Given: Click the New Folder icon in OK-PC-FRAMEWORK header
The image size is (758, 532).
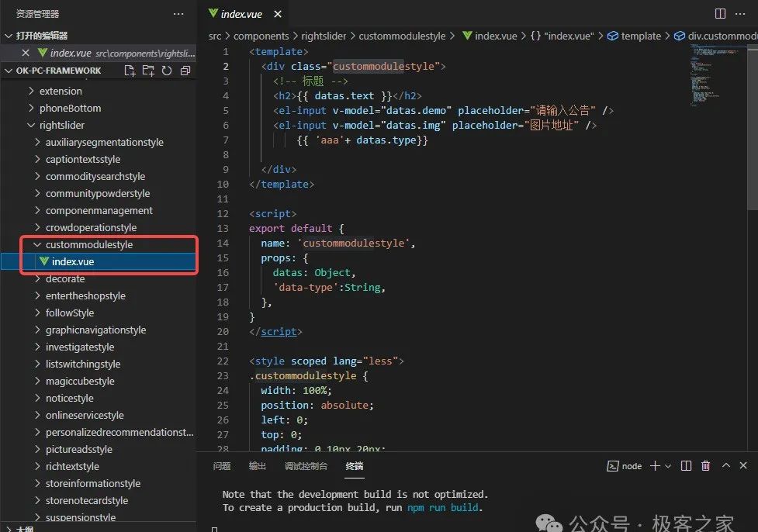Looking at the screenshot, I should point(148,71).
